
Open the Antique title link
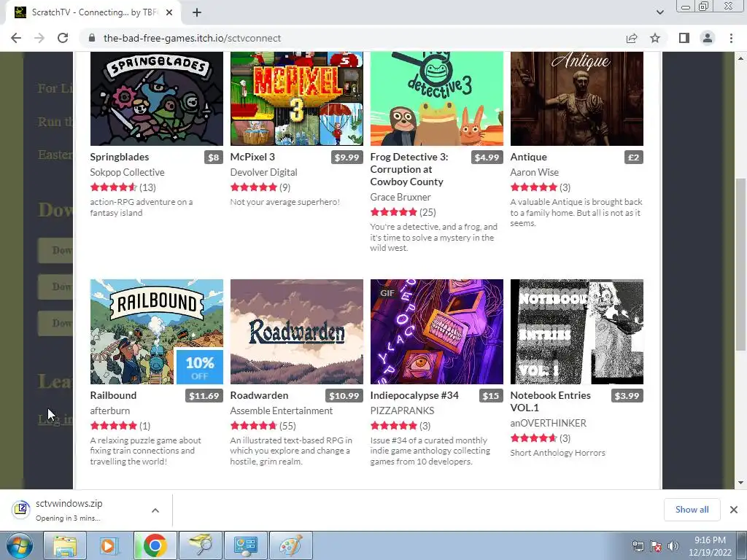click(x=528, y=157)
